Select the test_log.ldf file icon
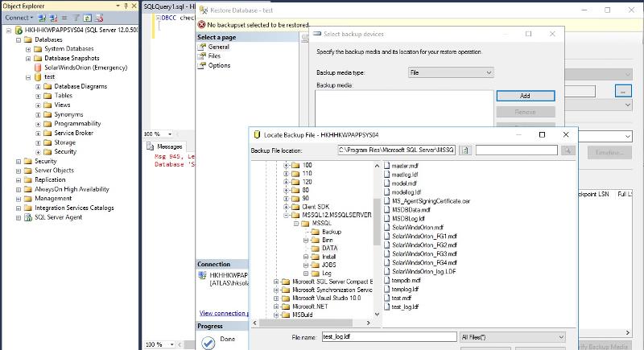The image size is (644, 350). [386, 307]
